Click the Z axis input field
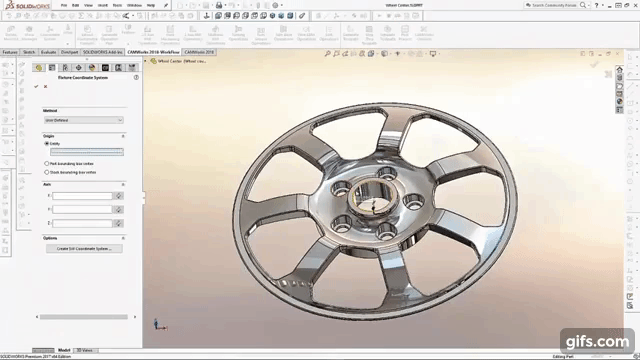Screen dimensions: 640x360 82,223
